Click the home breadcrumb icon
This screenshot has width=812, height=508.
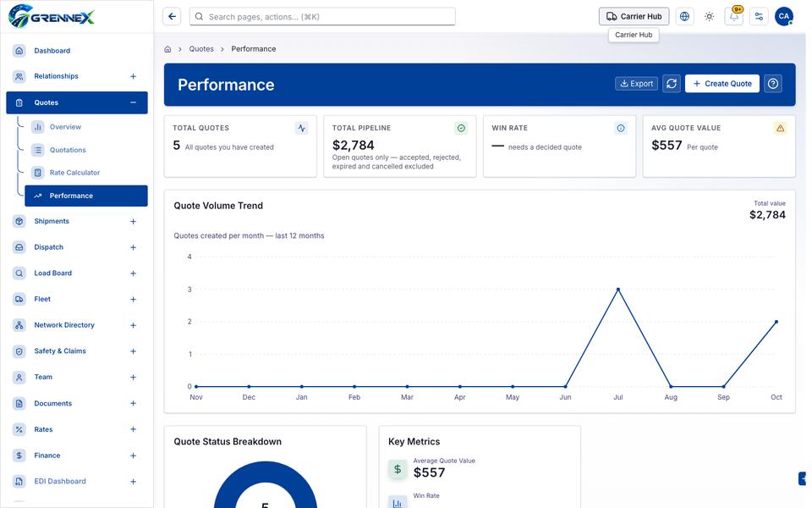(167, 49)
